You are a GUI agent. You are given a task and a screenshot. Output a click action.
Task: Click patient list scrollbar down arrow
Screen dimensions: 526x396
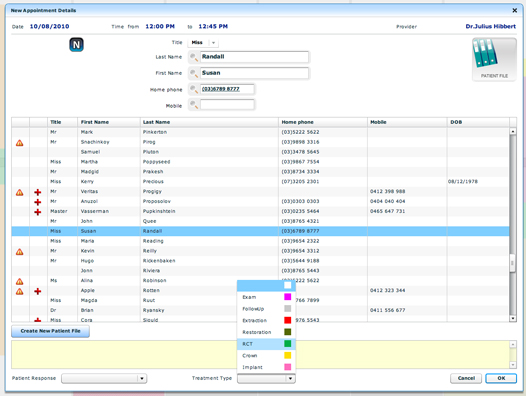pos(513,318)
